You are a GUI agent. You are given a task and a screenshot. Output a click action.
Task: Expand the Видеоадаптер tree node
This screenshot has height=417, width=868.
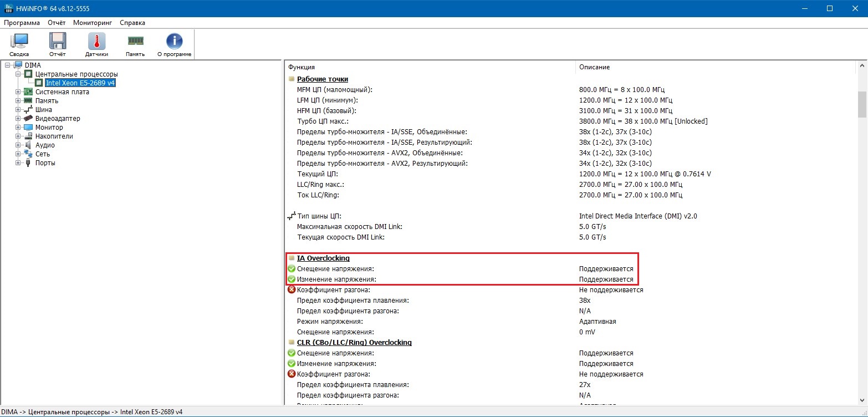18,119
